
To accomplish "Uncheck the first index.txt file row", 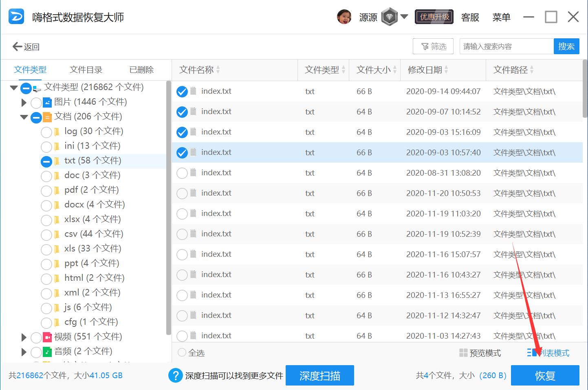I will click(x=182, y=91).
